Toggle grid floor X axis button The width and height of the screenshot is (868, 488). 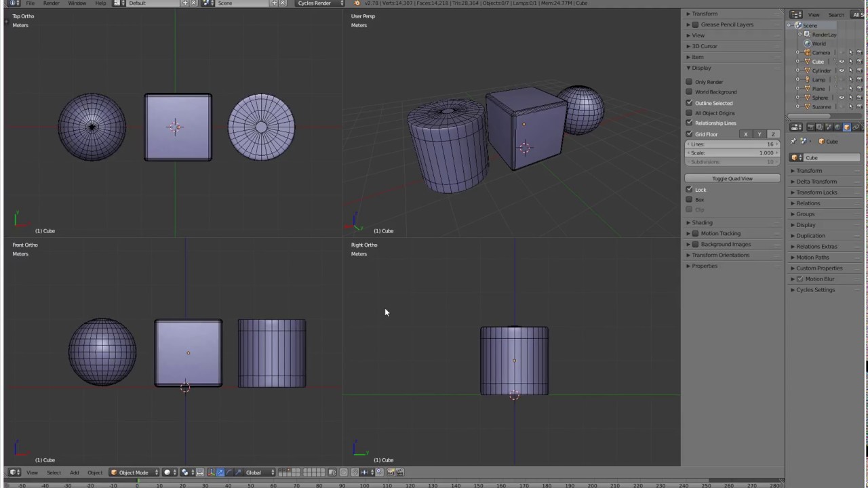click(746, 134)
